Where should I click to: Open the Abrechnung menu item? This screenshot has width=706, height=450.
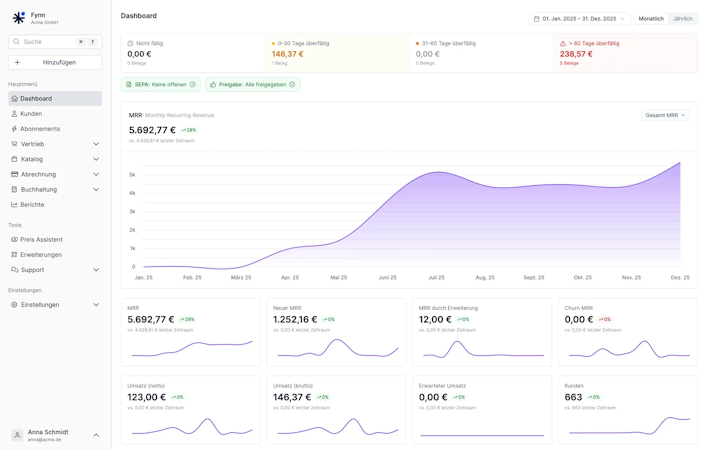click(38, 174)
